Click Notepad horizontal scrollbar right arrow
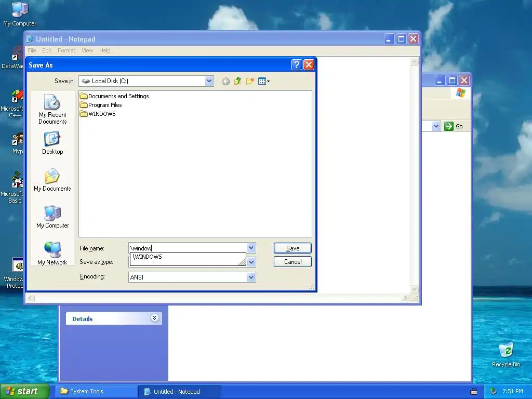The height and width of the screenshot is (399, 532). pyautogui.click(x=405, y=298)
